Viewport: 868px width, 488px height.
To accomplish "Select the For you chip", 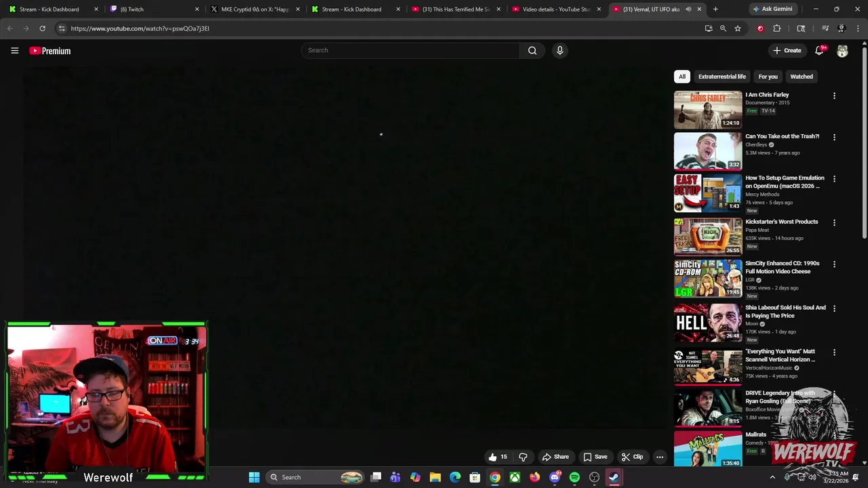I will (x=768, y=77).
